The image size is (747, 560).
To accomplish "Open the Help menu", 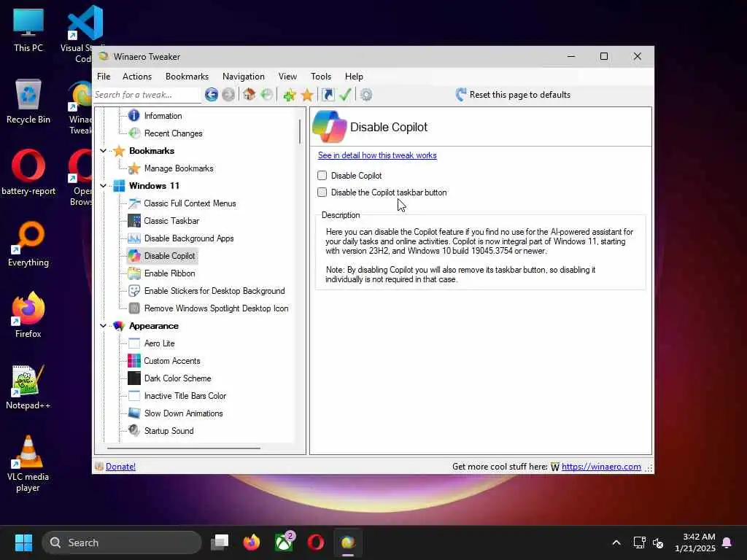I will click(354, 76).
